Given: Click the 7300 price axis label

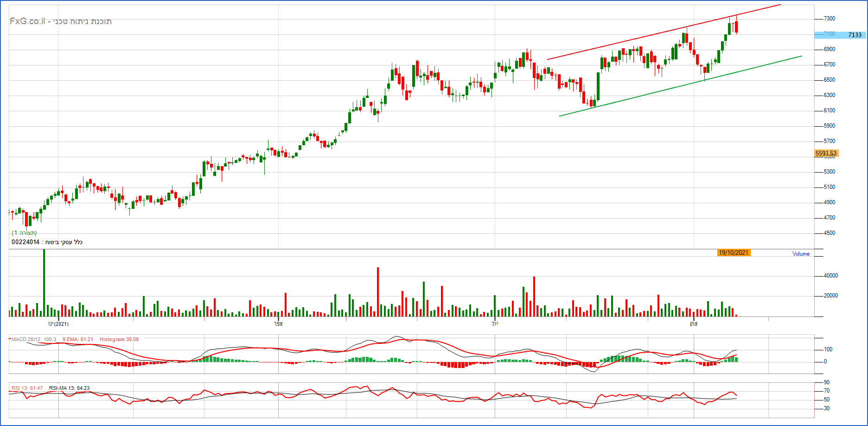Looking at the screenshot, I should tap(829, 19).
